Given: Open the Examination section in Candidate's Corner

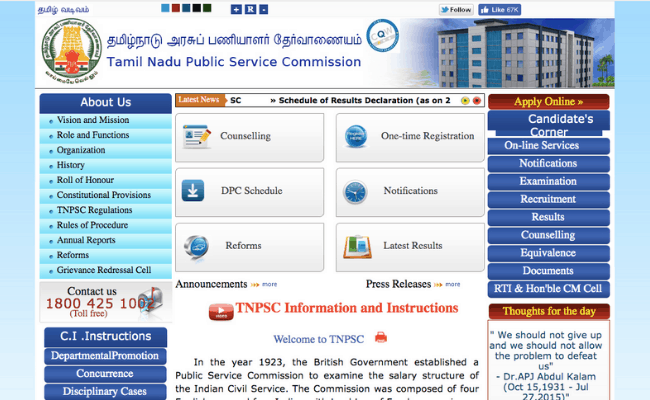Looking at the screenshot, I should tap(548, 181).
